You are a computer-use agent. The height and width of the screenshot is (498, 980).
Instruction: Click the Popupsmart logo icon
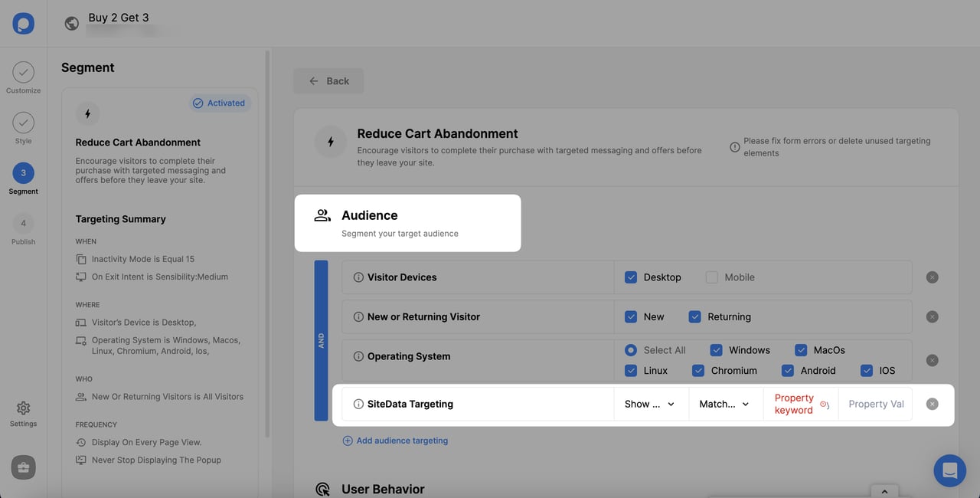(x=23, y=23)
